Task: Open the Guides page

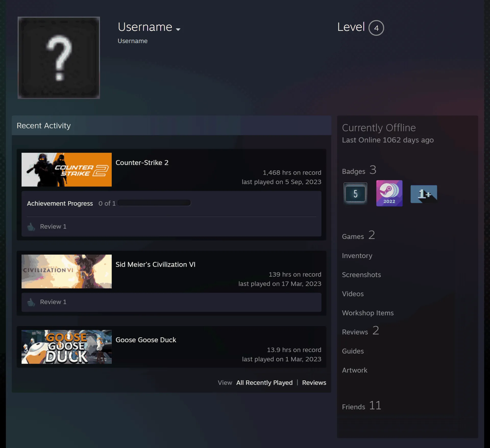Action: tap(353, 351)
